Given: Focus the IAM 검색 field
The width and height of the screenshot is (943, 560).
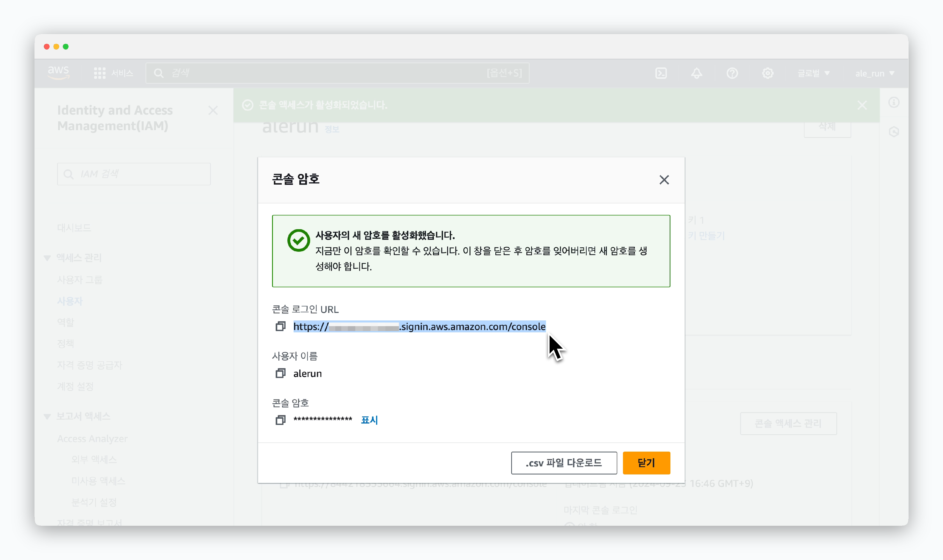Looking at the screenshot, I should [134, 174].
